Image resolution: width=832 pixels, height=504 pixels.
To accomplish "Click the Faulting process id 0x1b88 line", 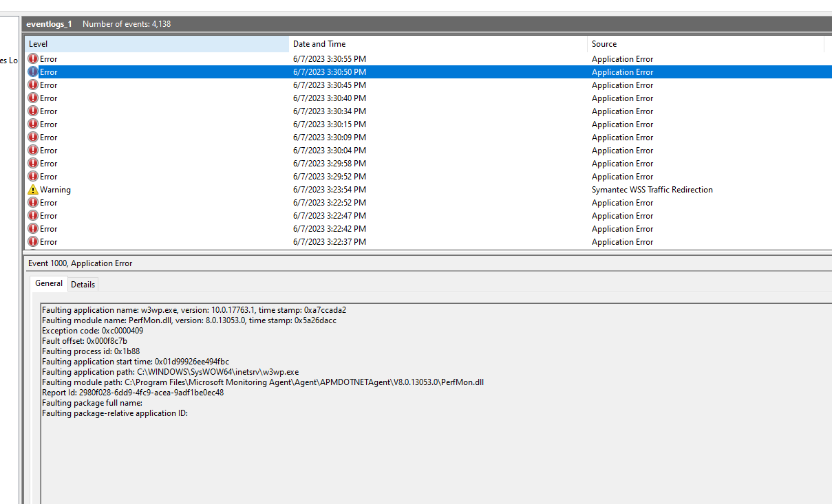I will [91, 351].
